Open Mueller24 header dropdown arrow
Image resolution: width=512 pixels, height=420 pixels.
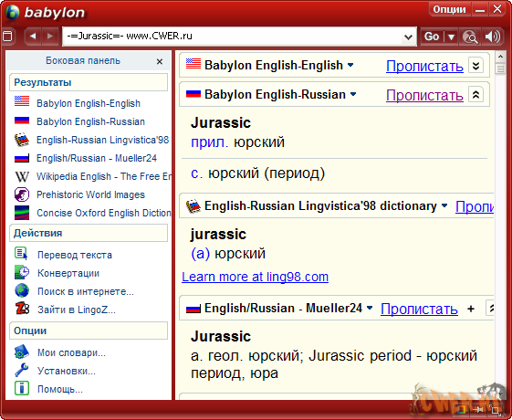click(370, 308)
